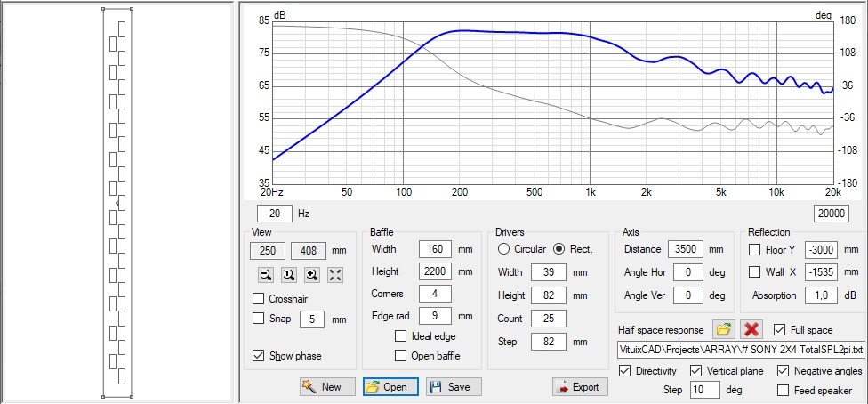Click the Open button
Image resolution: width=868 pixels, height=404 pixels.
[x=390, y=387]
